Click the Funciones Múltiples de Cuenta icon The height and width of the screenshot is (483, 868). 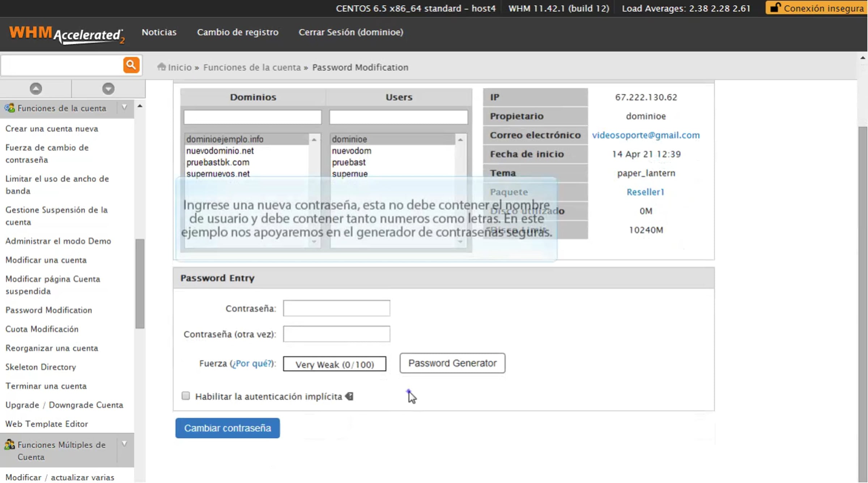[x=9, y=444]
